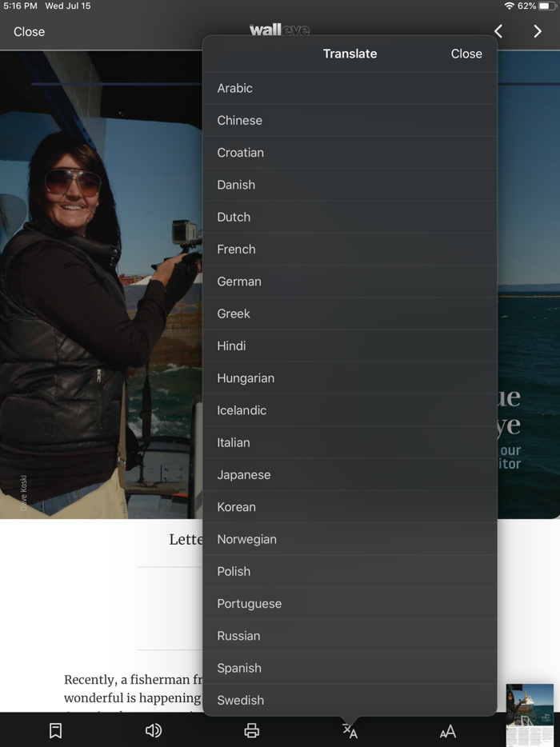Select Croatian translation
Viewport: 560px width, 747px height.
tap(350, 153)
